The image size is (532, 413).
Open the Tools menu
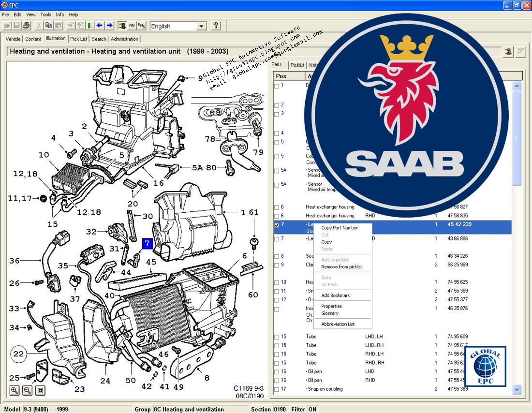click(x=45, y=15)
